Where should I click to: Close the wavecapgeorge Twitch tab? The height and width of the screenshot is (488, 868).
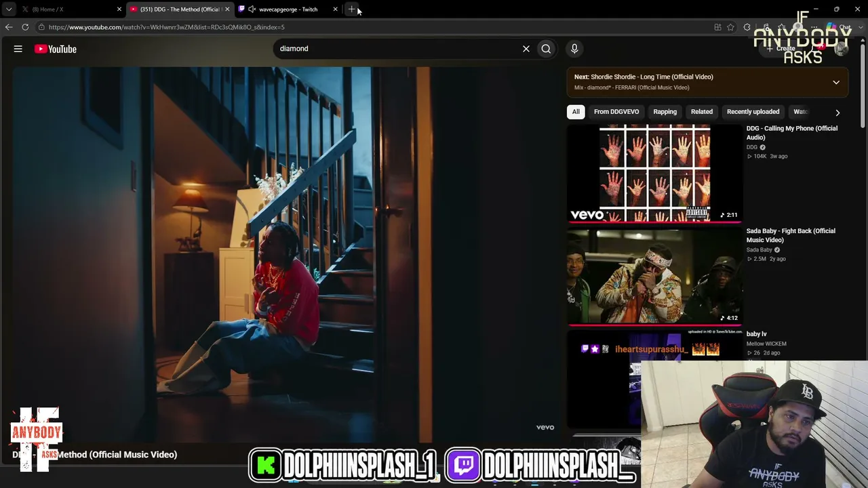click(x=335, y=9)
